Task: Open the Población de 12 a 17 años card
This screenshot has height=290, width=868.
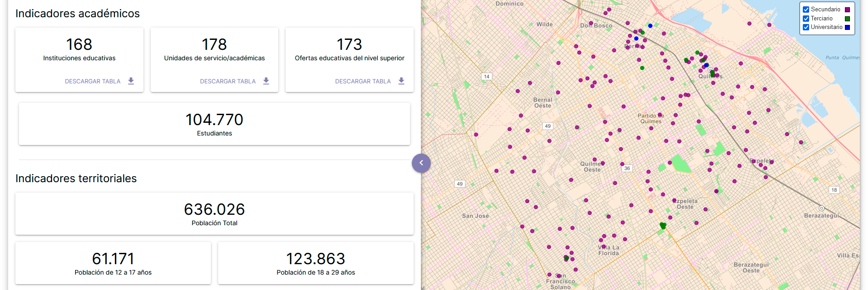Action: tap(113, 263)
